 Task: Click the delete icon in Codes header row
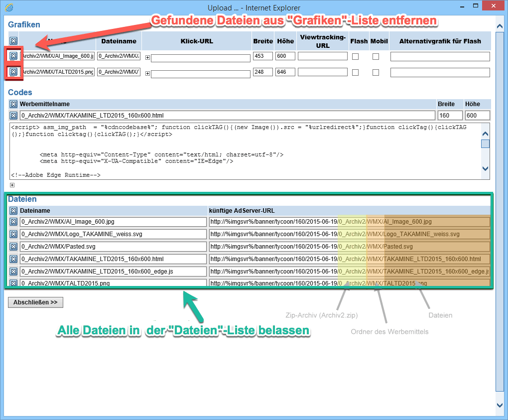pos(13,104)
